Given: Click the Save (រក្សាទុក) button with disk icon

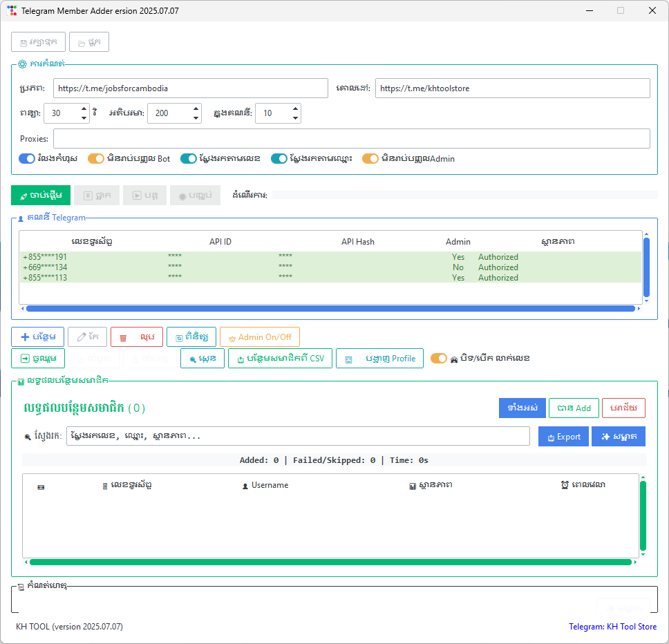Looking at the screenshot, I should click(39, 41).
